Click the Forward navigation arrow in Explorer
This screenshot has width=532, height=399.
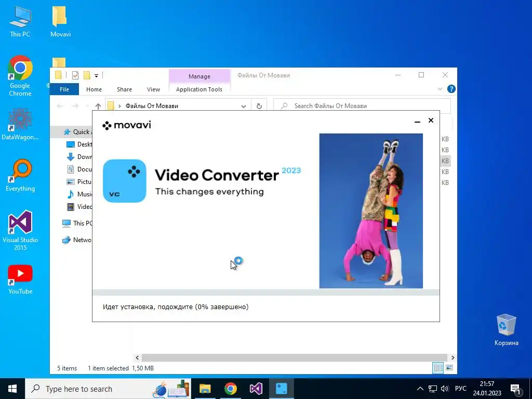pos(75,106)
